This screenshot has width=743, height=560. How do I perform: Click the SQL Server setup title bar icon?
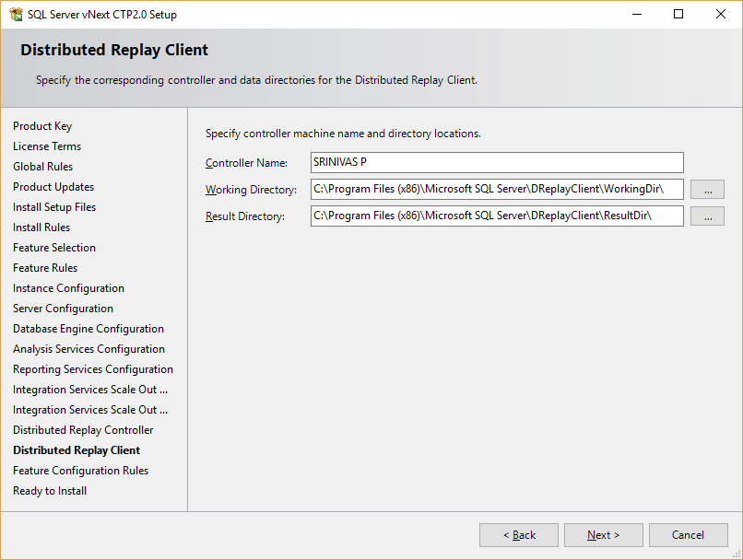click(x=16, y=14)
